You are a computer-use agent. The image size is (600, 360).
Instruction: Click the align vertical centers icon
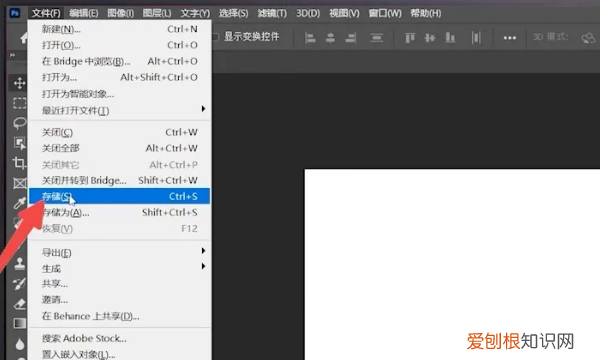430,37
